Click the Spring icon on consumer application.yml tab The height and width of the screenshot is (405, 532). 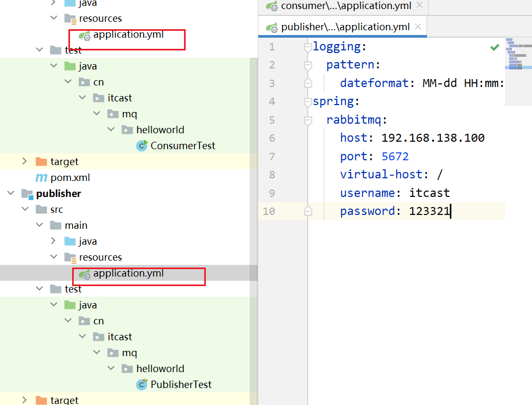pos(272,6)
